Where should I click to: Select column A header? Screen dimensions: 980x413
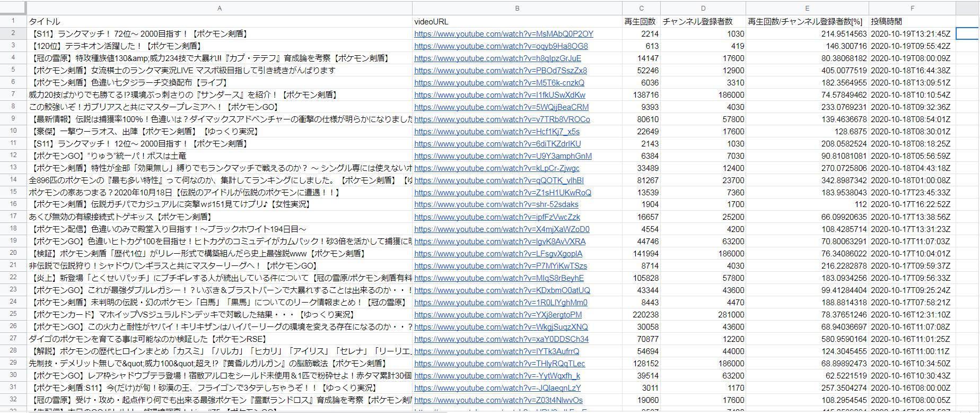click(x=220, y=8)
